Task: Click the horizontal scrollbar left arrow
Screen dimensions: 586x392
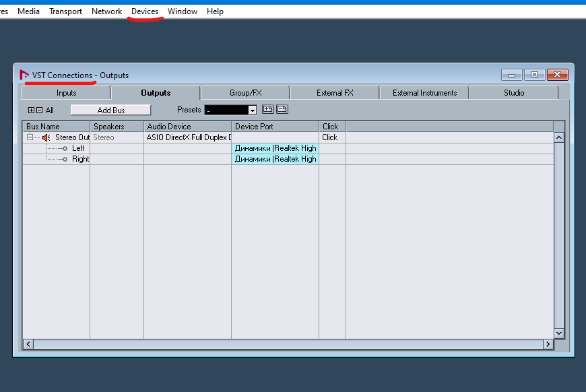Action: (x=28, y=344)
